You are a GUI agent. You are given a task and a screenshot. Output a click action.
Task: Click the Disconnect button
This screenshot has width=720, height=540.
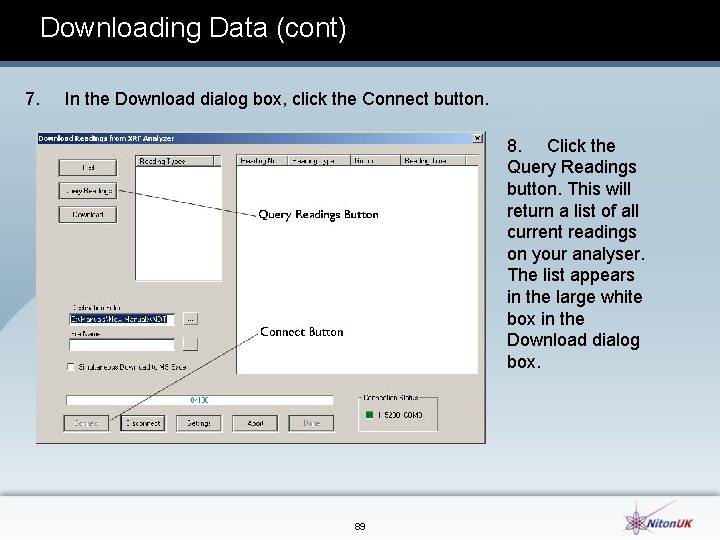143,423
